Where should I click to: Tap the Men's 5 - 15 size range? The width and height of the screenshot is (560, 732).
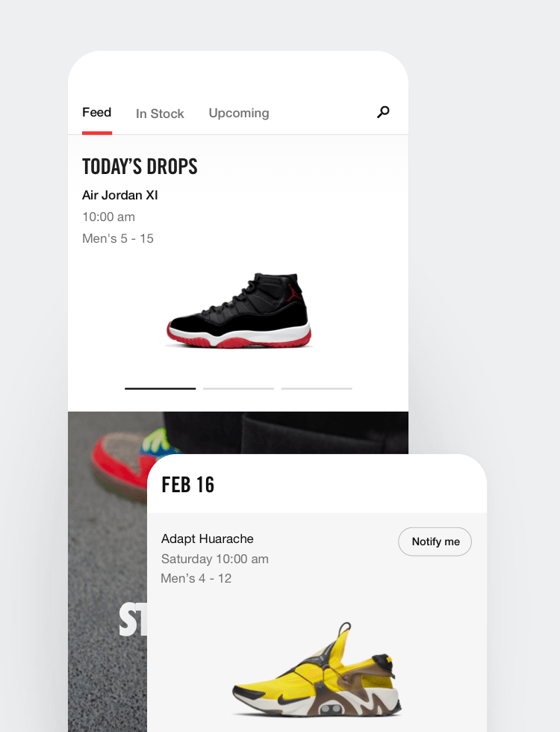pyautogui.click(x=118, y=238)
